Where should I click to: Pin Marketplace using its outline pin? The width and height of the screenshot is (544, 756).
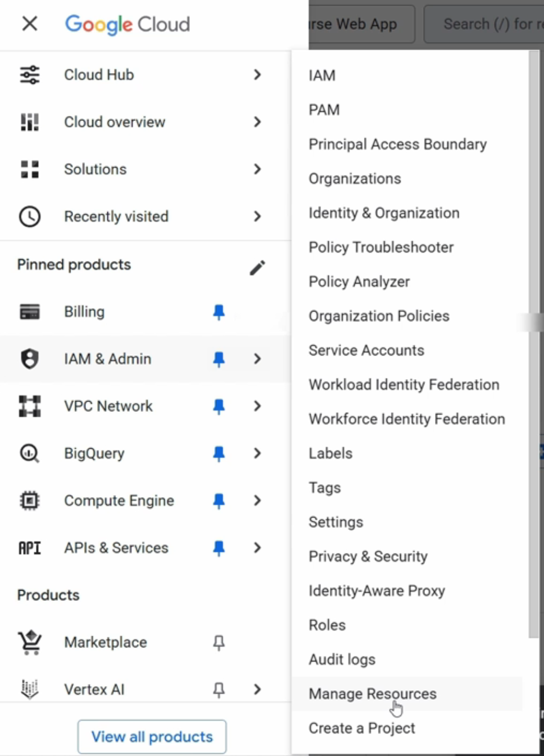219,642
